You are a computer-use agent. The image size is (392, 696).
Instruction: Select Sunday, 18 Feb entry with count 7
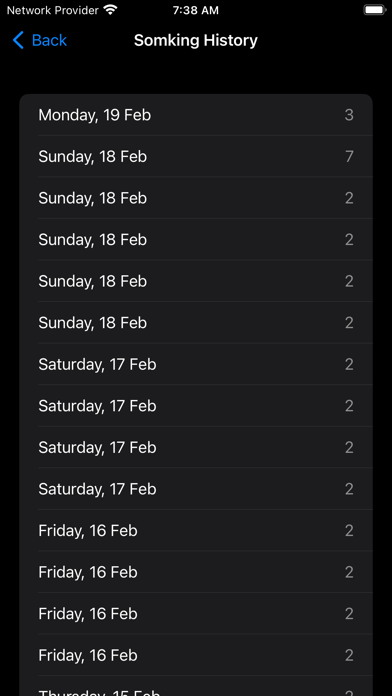(x=196, y=156)
